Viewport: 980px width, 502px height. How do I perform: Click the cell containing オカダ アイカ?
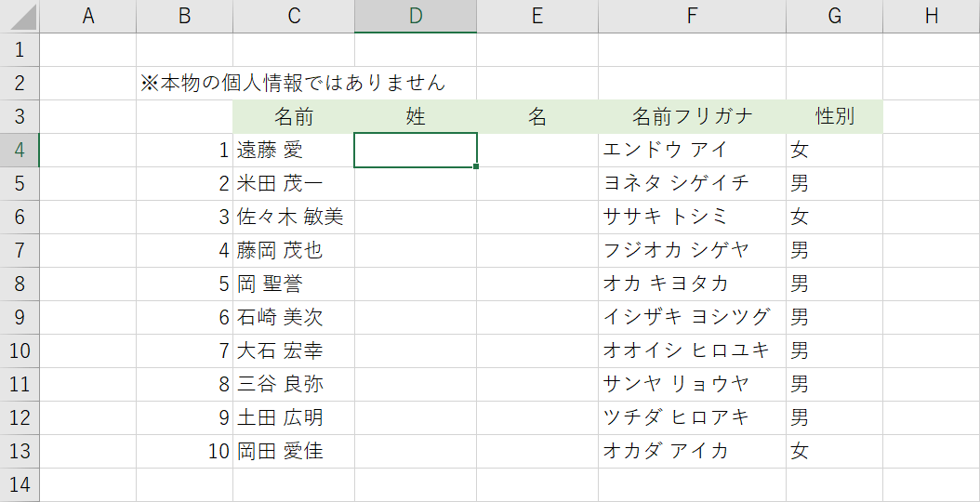pos(692,451)
